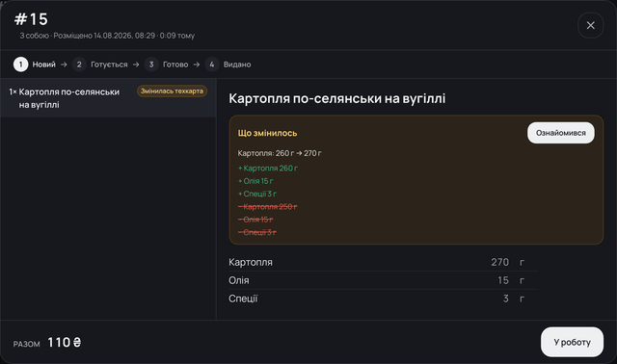
Task: Click the value 3 for Спеції
Action: (505, 299)
